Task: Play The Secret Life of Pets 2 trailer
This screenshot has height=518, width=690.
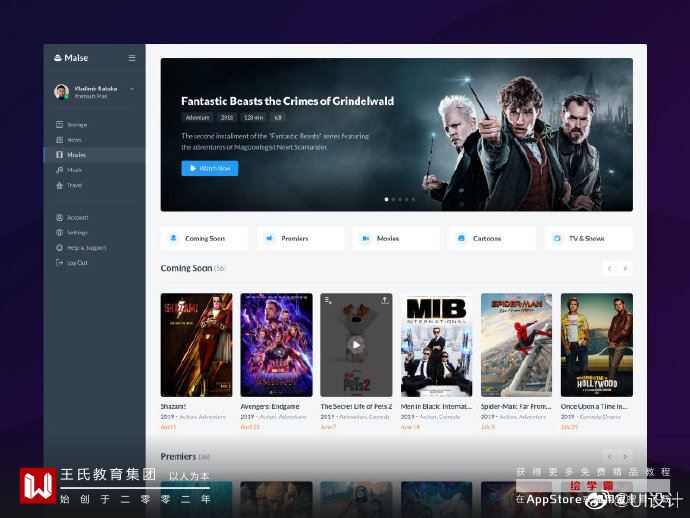Action: tap(356, 345)
